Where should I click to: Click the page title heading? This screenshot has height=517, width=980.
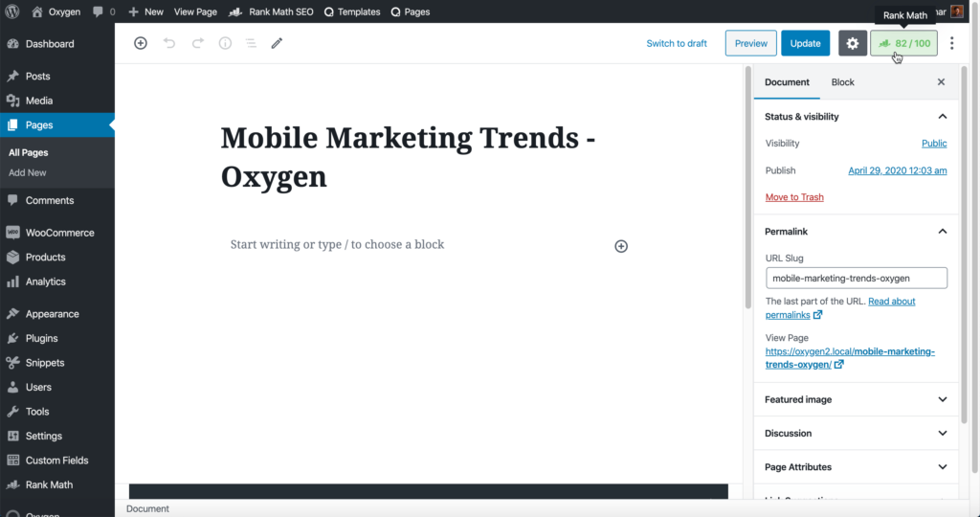[x=408, y=157]
